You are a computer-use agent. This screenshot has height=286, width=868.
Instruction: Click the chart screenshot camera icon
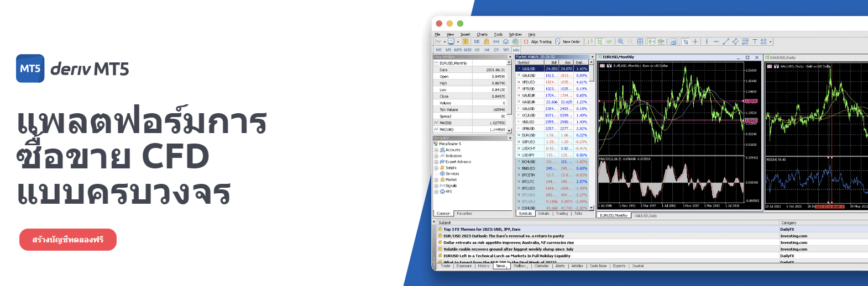click(x=673, y=41)
